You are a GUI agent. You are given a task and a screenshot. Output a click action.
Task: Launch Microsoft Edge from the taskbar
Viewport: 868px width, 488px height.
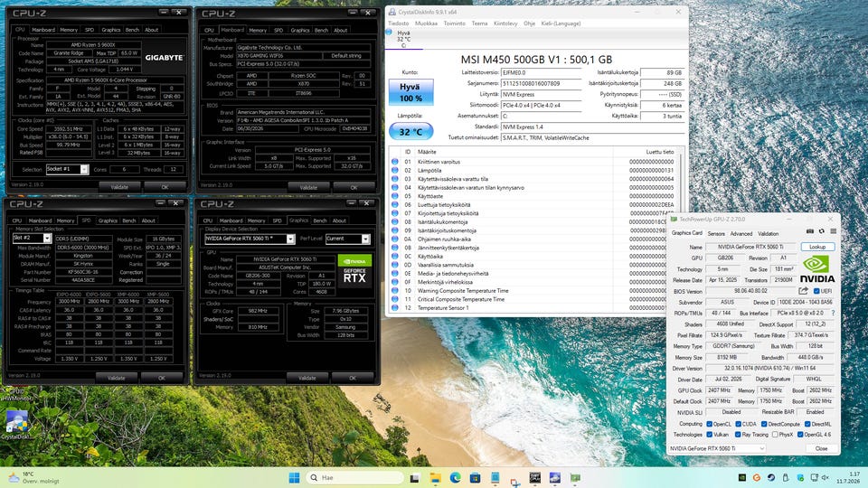point(455,477)
